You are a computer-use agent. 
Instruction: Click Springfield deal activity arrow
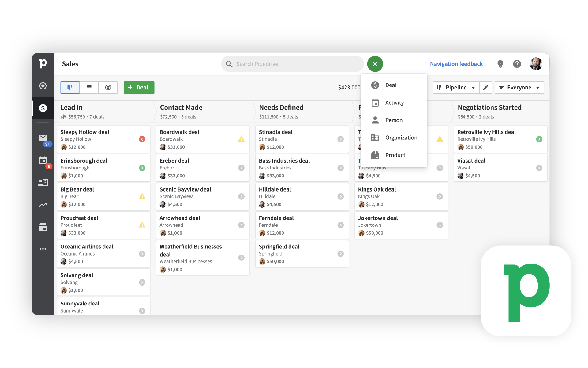[x=340, y=254]
